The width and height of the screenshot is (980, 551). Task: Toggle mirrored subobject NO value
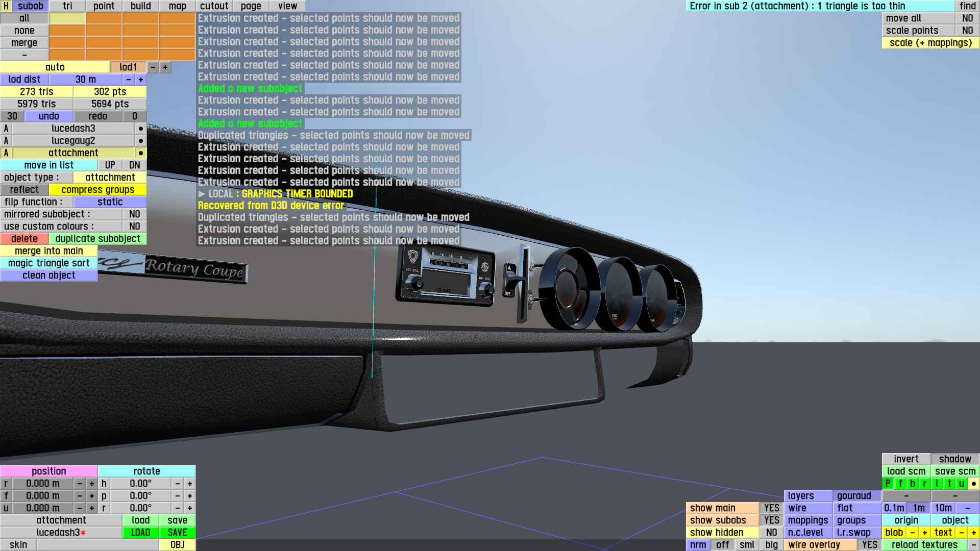point(134,214)
